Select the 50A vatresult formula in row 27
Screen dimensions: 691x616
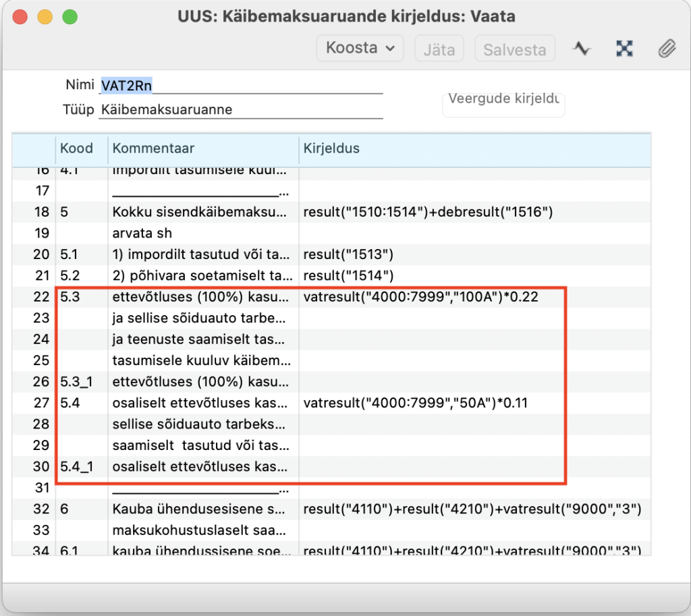[416, 403]
